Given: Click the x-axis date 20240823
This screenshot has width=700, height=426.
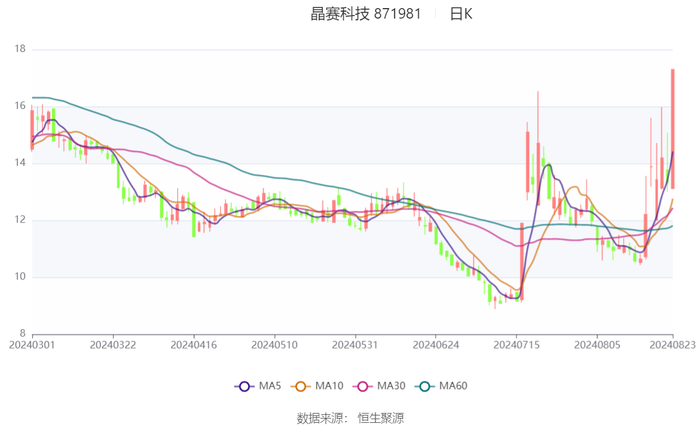Looking at the screenshot, I should point(672,345).
